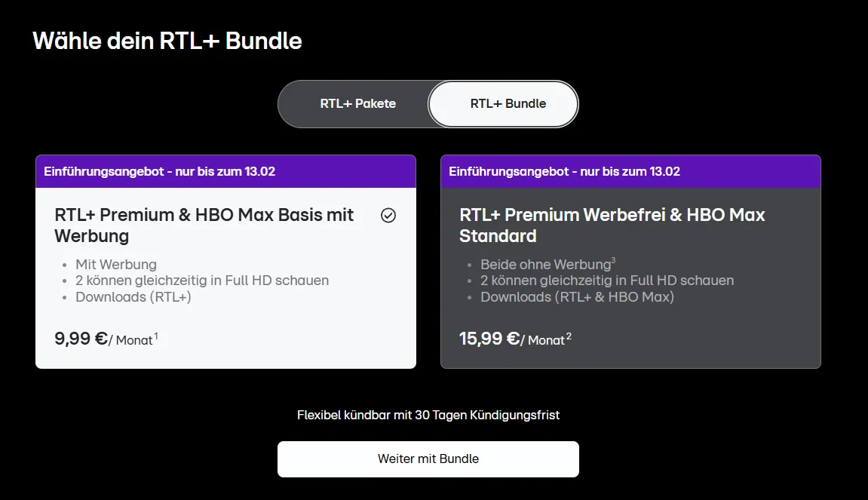Image resolution: width=868 pixels, height=500 pixels.
Task: Click the Kündigungsfrist notice text
Action: pos(428,415)
